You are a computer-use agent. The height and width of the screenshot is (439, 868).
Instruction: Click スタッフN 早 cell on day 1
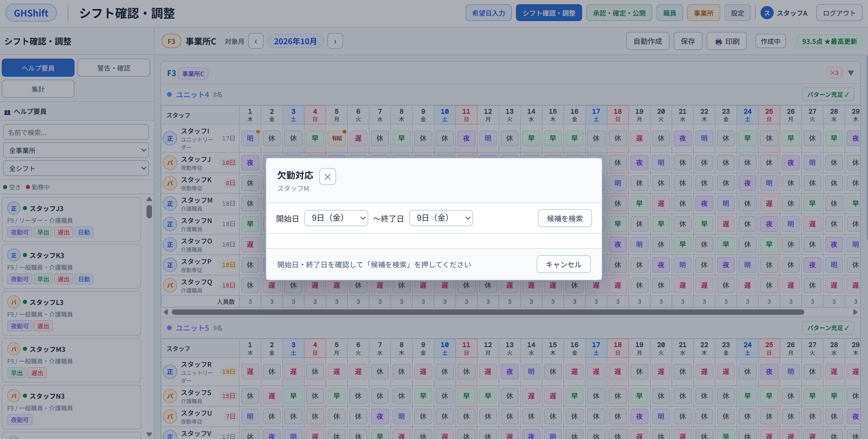[250, 224]
